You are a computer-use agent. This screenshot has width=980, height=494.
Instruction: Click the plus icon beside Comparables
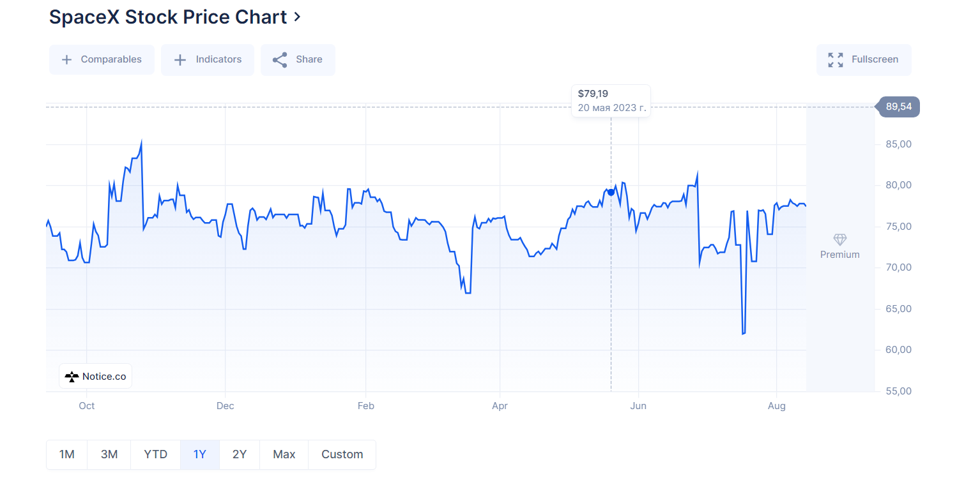[x=66, y=60]
